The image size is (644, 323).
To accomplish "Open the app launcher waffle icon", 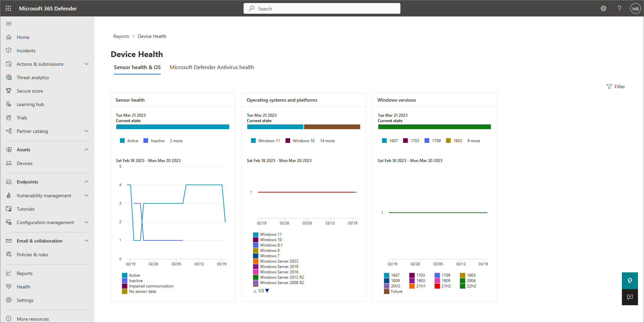I will [8, 8].
